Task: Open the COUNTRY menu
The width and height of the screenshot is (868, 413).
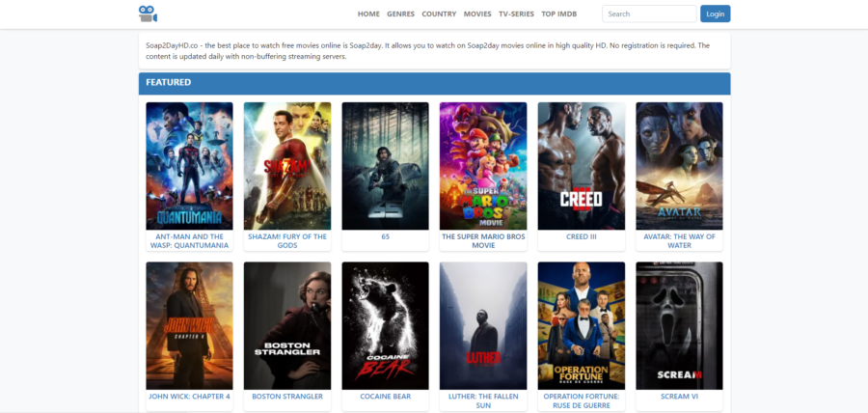Action: pyautogui.click(x=439, y=14)
